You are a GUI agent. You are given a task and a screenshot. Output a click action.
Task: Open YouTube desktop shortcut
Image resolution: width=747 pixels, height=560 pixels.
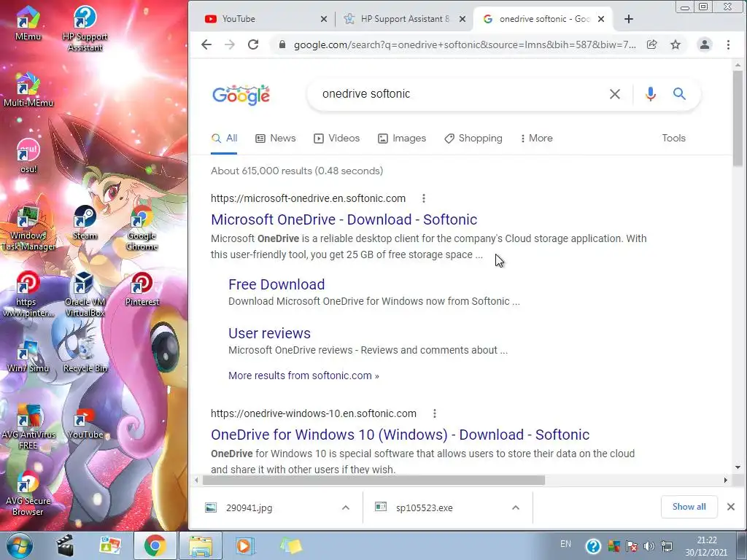point(85,422)
